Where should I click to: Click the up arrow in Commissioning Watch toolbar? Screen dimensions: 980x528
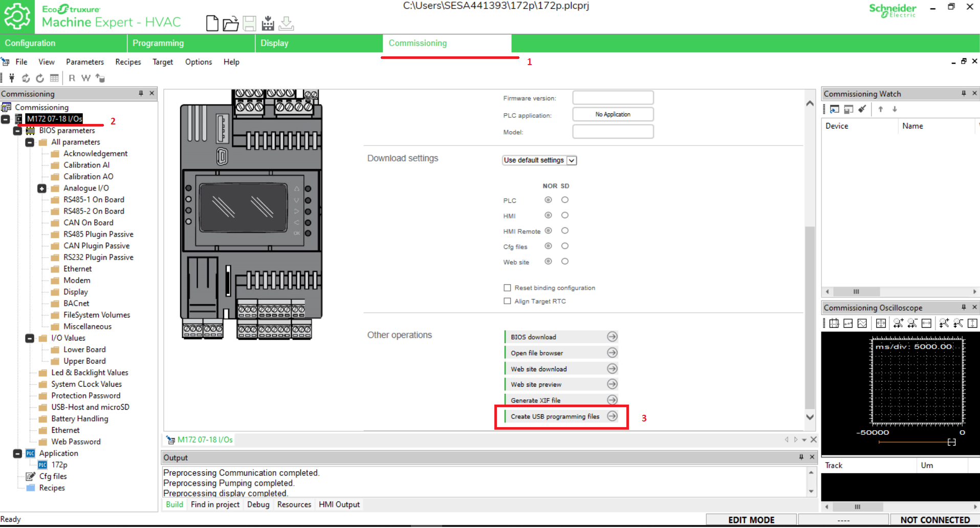881,109
